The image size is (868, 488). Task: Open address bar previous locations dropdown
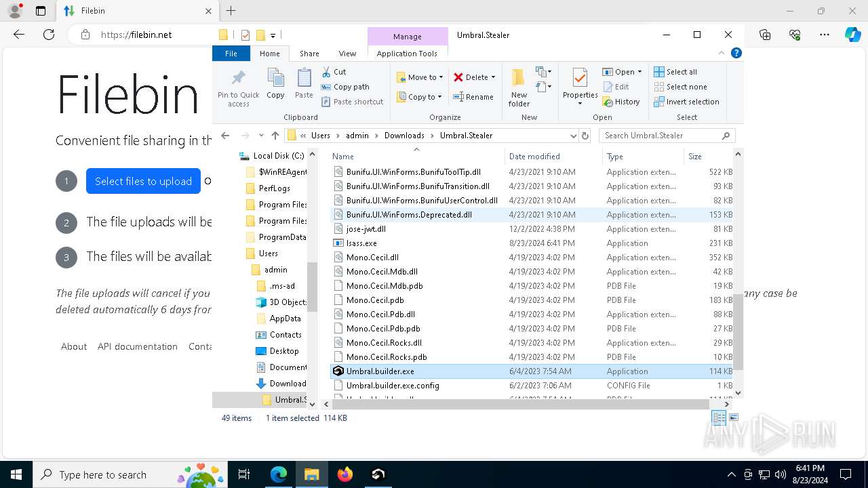pyautogui.click(x=574, y=136)
